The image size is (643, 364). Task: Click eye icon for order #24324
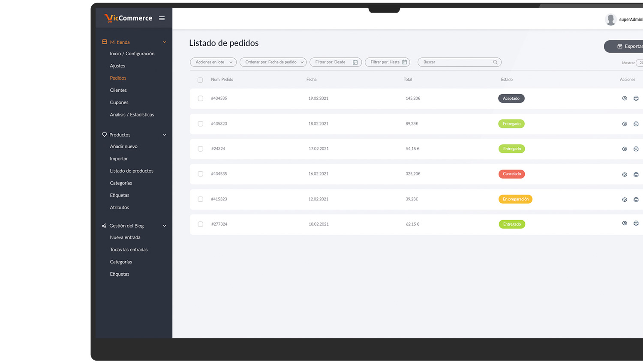click(x=625, y=149)
